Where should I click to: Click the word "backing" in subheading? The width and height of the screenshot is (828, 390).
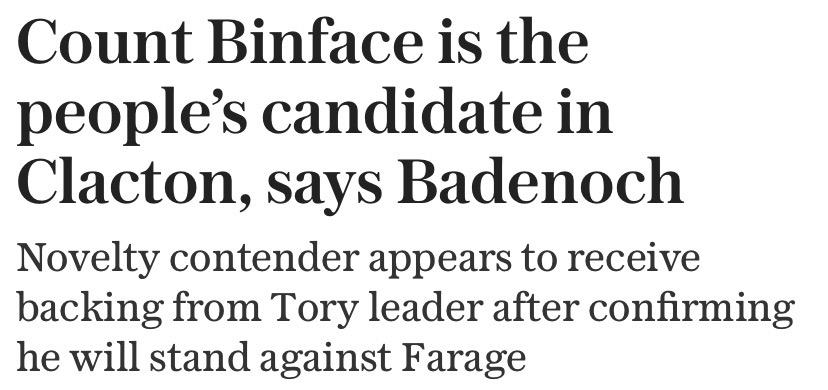point(90,310)
